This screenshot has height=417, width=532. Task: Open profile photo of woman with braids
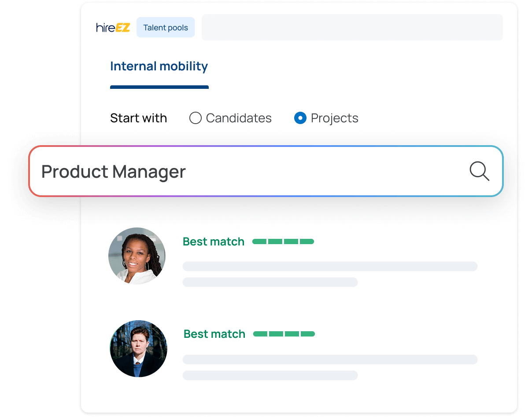(x=137, y=256)
